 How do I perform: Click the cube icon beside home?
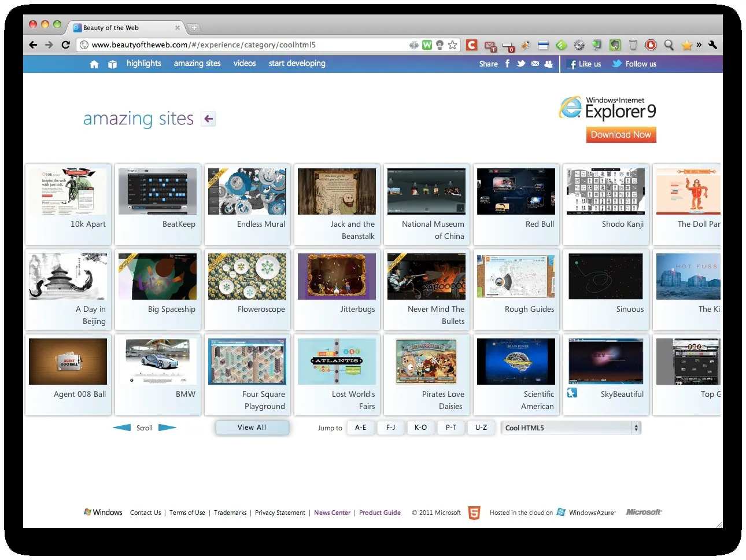click(x=112, y=64)
